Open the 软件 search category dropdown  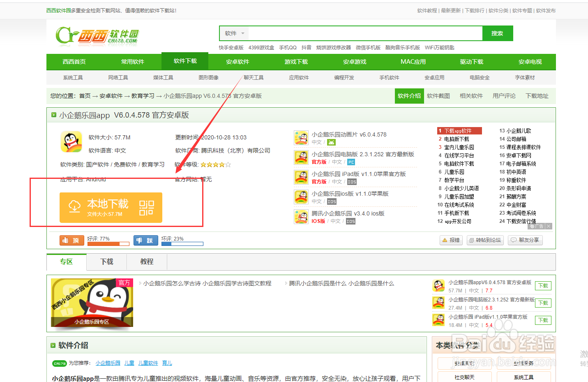tap(234, 33)
